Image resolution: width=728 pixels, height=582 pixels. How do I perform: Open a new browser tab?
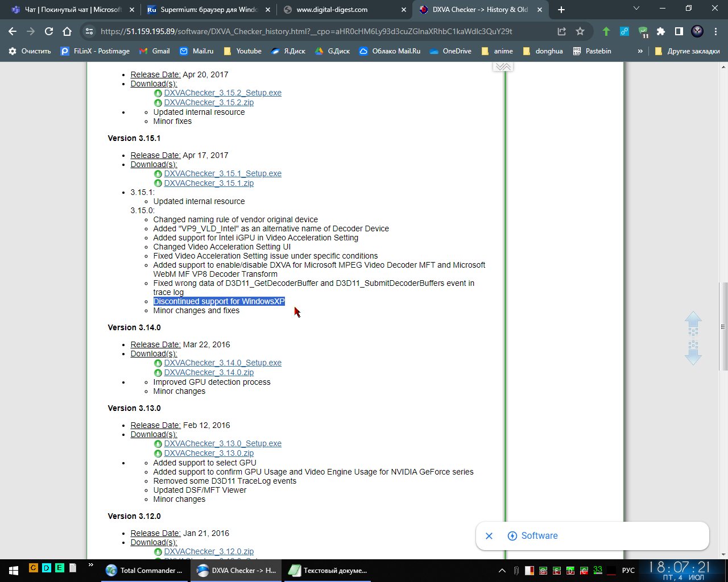(x=561, y=10)
